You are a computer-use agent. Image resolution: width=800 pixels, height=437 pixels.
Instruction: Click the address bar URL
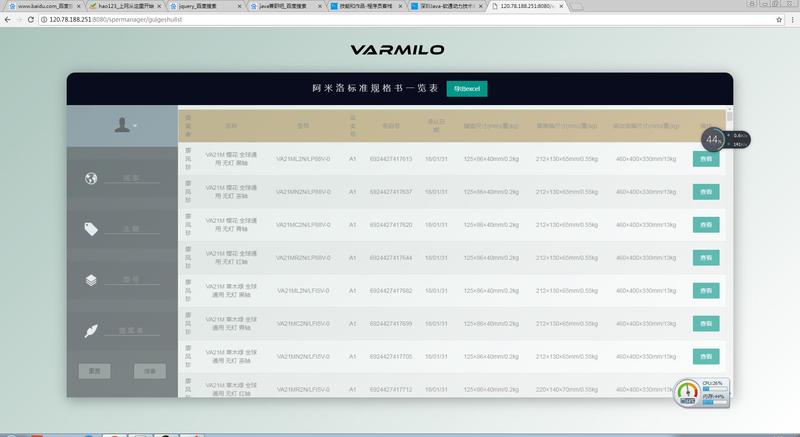click(x=116, y=19)
